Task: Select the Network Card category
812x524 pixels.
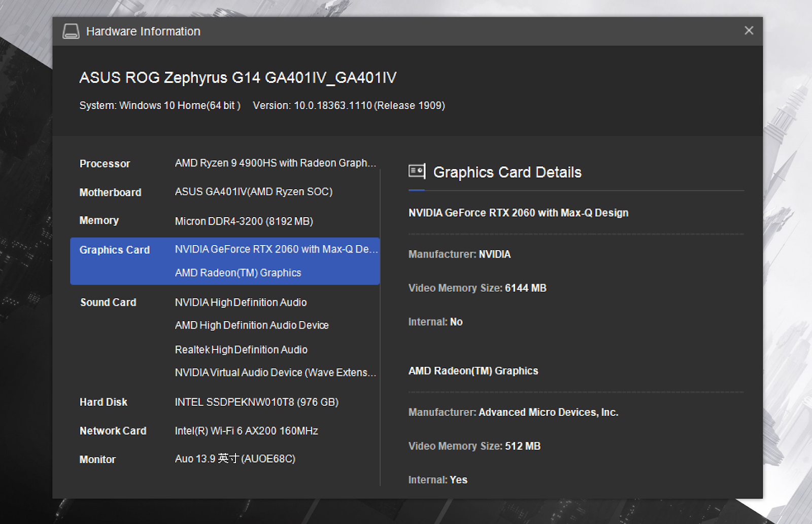Action: point(113,431)
